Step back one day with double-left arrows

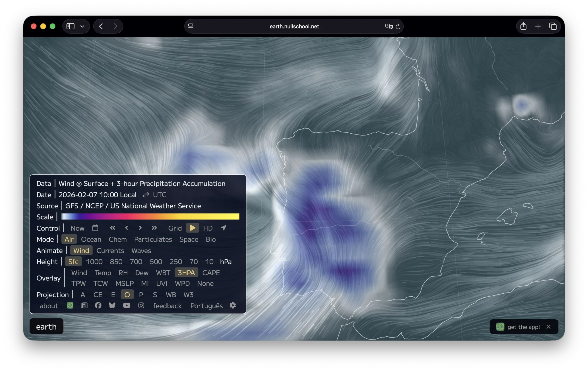coord(112,228)
